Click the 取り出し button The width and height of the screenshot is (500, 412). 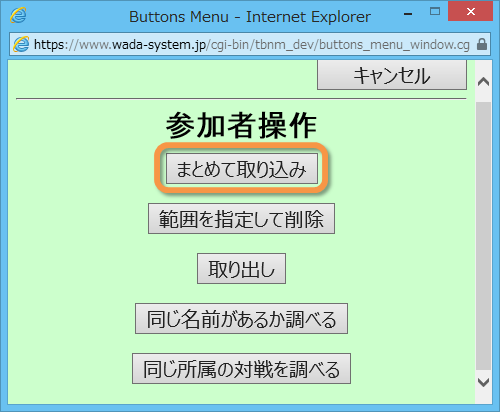tap(241, 269)
